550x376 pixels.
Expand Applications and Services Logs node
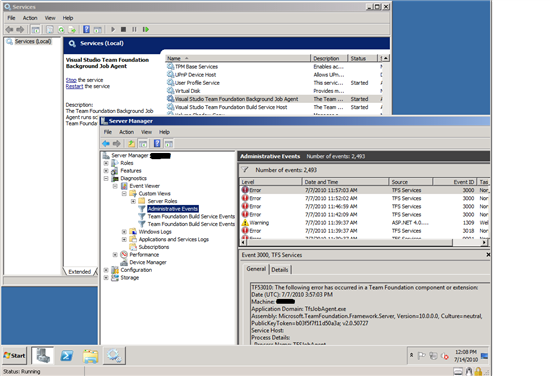pyautogui.click(x=124, y=240)
